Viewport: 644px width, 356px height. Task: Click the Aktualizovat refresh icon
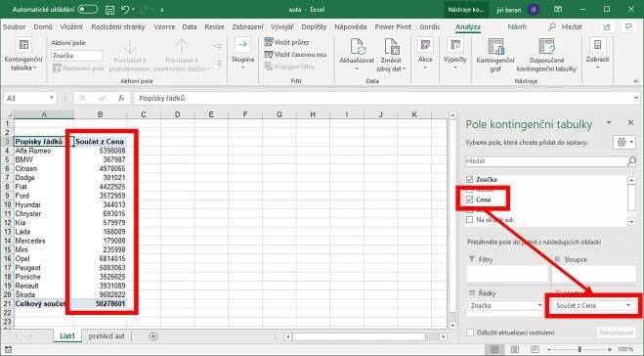pos(357,46)
